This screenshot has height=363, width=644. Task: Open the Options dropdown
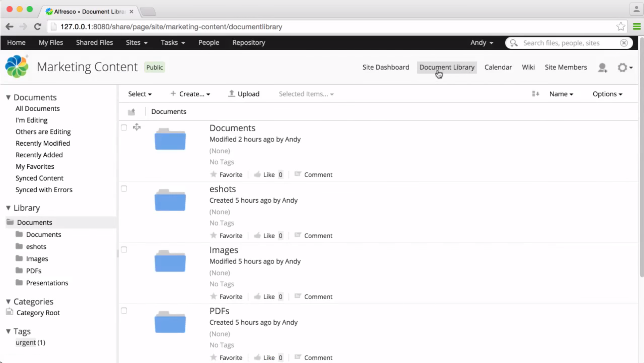pyautogui.click(x=607, y=94)
